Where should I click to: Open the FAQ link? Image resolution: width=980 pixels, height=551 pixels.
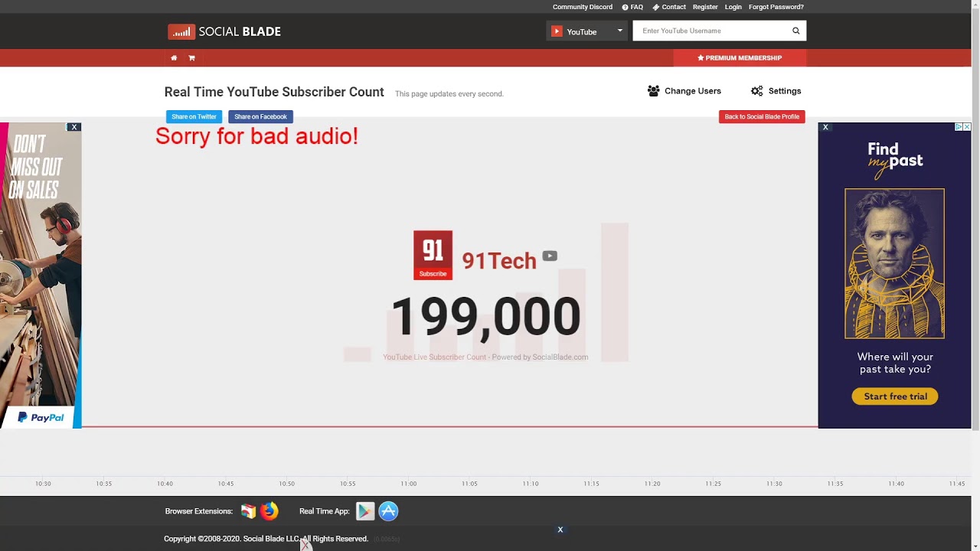click(x=632, y=7)
